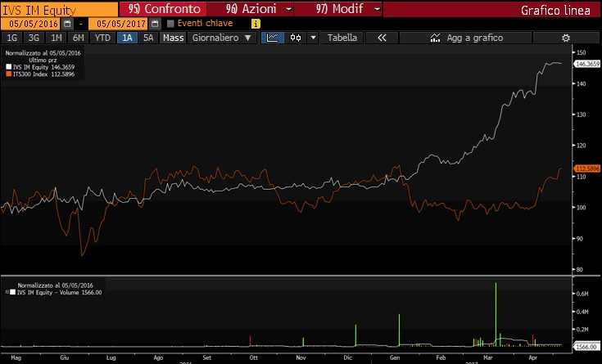Expand the Azioni menu dropdown
The image size is (602, 364).
tap(289, 9)
